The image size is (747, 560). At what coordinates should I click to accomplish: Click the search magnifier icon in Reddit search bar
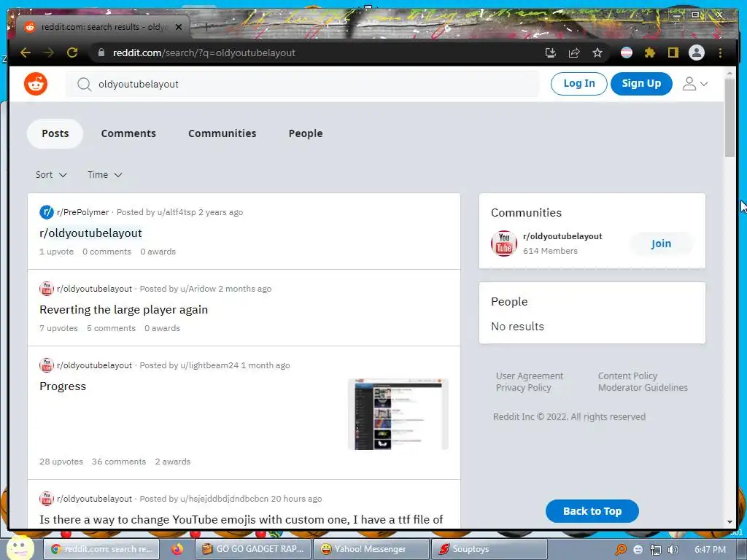tap(85, 85)
